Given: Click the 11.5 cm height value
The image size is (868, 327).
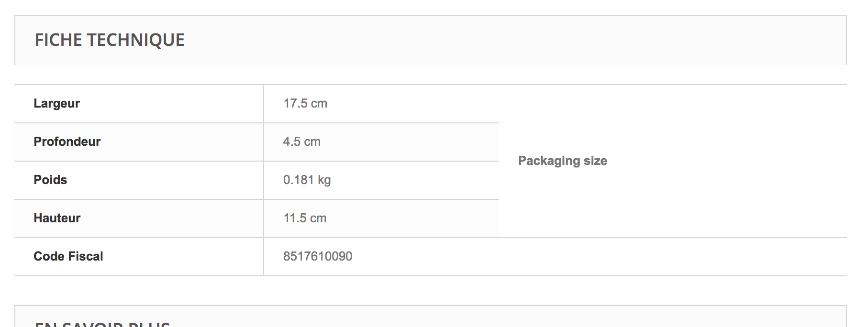Looking at the screenshot, I should [305, 218].
